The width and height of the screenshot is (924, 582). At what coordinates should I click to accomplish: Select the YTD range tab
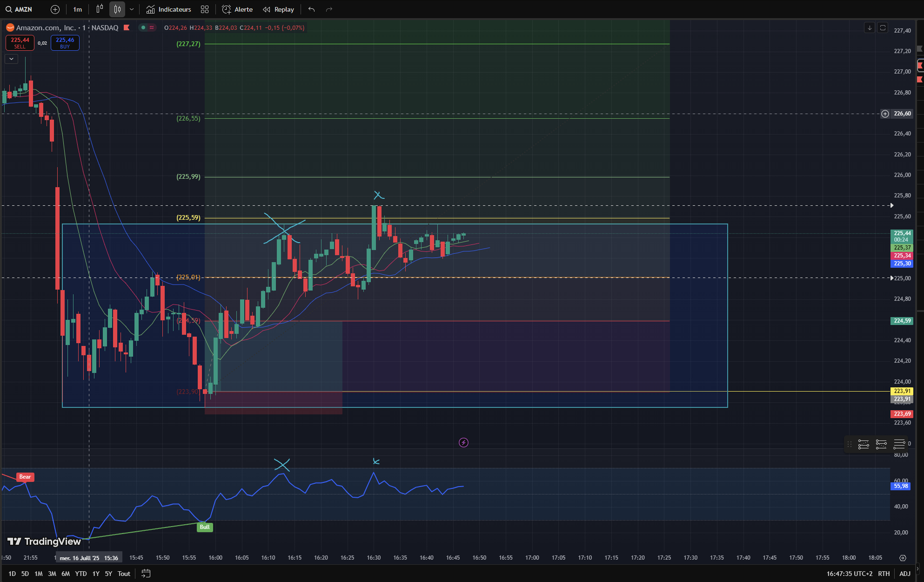(x=81, y=574)
